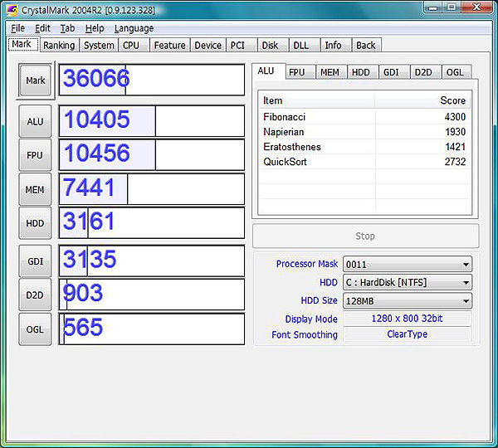The height and width of the screenshot is (448, 498).
Task: Close the CrystalMark window
Action: 476,7
